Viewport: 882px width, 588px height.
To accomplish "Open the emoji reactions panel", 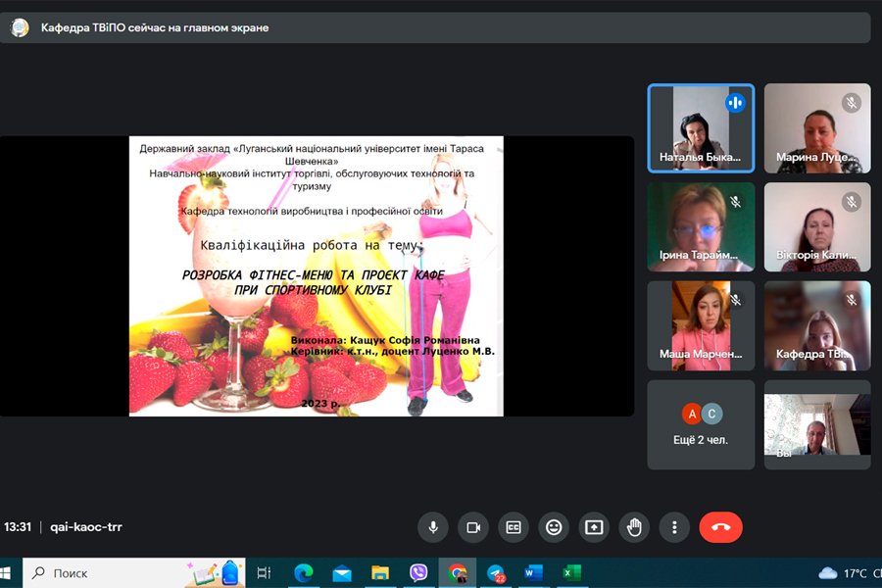I will pos(554,527).
